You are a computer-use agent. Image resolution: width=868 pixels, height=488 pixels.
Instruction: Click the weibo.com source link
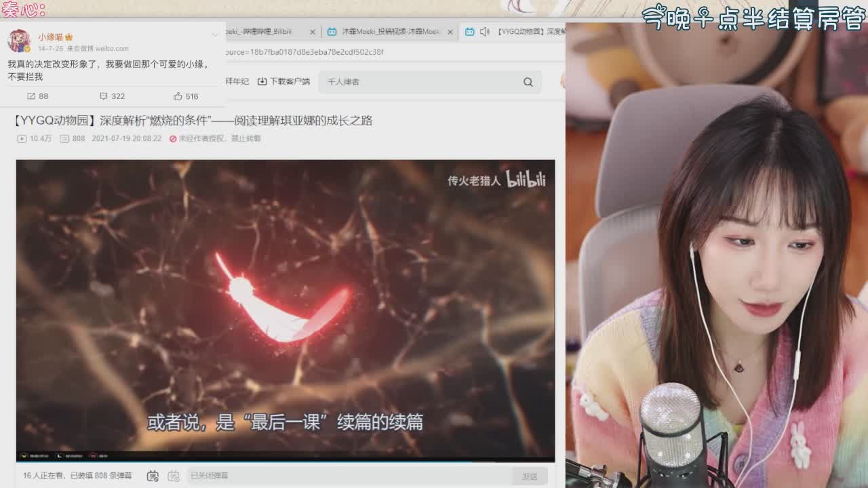(x=111, y=49)
